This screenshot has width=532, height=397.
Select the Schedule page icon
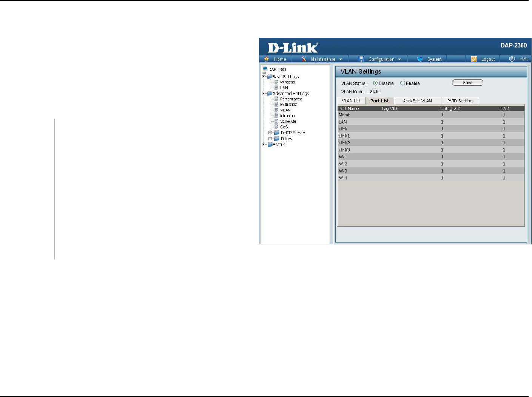coord(276,121)
